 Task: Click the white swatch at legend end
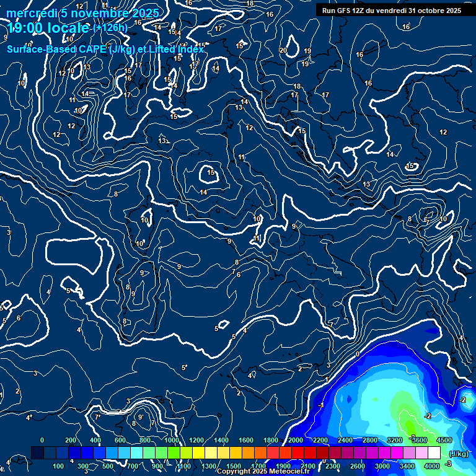[x=434, y=454]
